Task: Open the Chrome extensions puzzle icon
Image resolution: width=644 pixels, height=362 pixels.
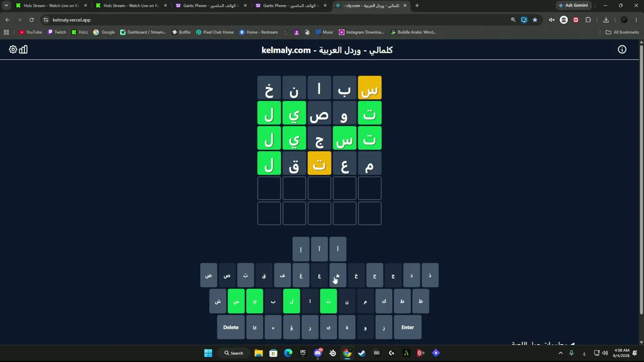Action: pos(588,20)
